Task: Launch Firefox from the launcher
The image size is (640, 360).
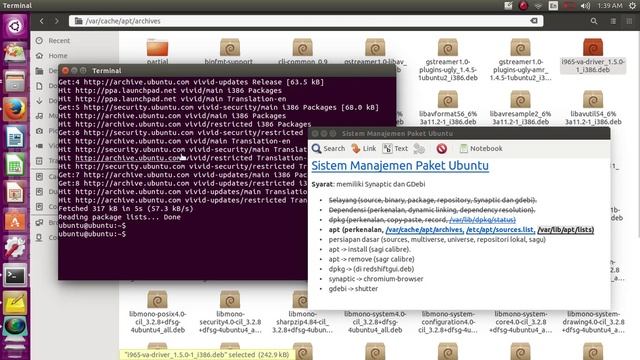Action: coord(15,109)
